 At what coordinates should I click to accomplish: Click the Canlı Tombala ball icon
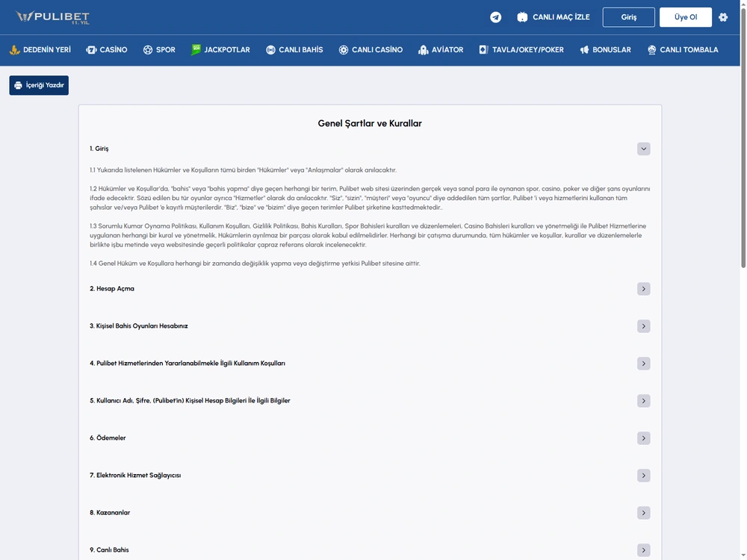pyautogui.click(x=651, y=49)
